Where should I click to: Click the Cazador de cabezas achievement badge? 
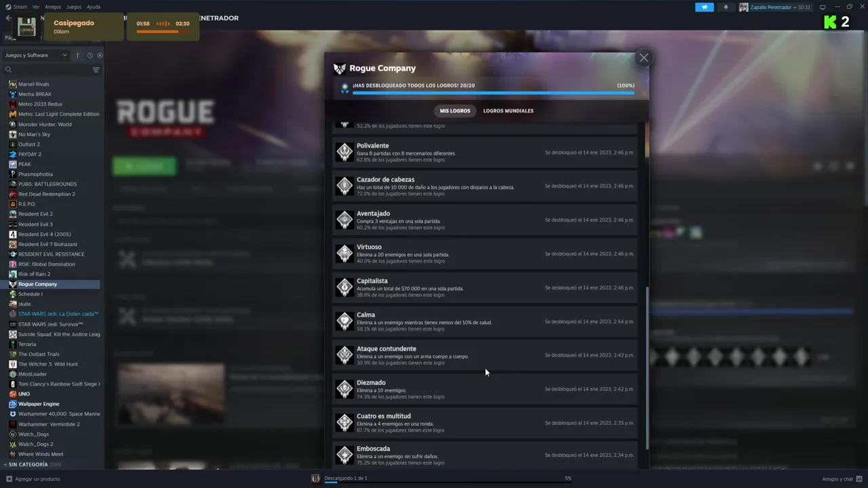tap(344, 186)
